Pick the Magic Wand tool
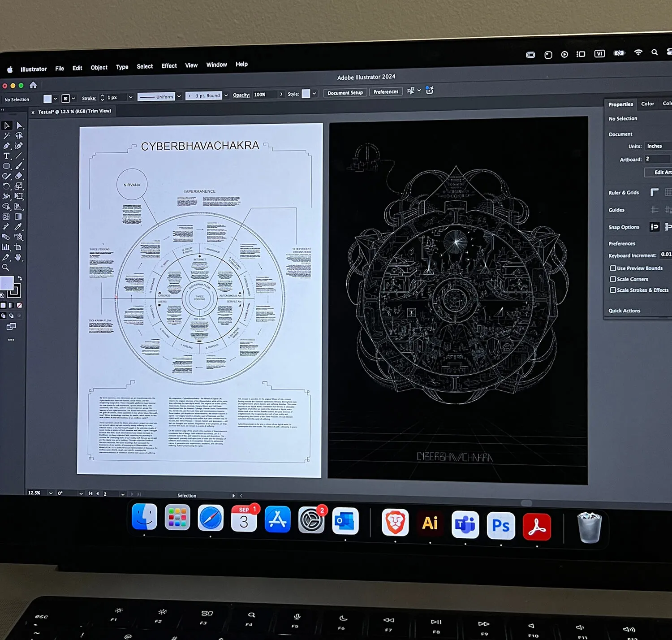The width and height of the screenshot is (672, 640). (7, 136)
